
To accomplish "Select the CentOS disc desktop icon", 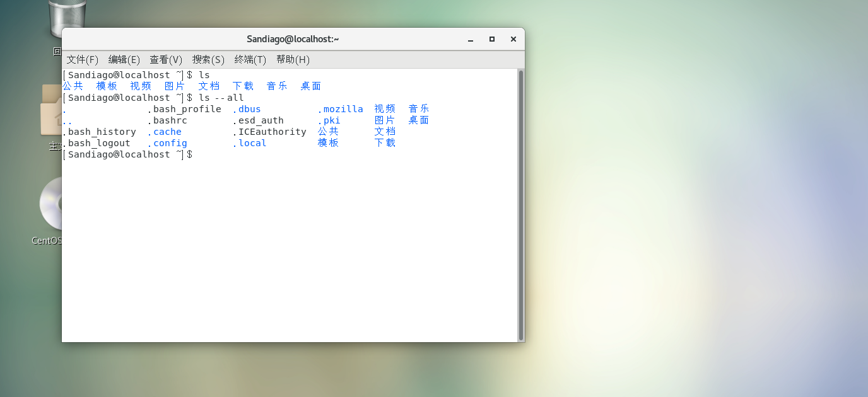I will (x=50, y=204).
